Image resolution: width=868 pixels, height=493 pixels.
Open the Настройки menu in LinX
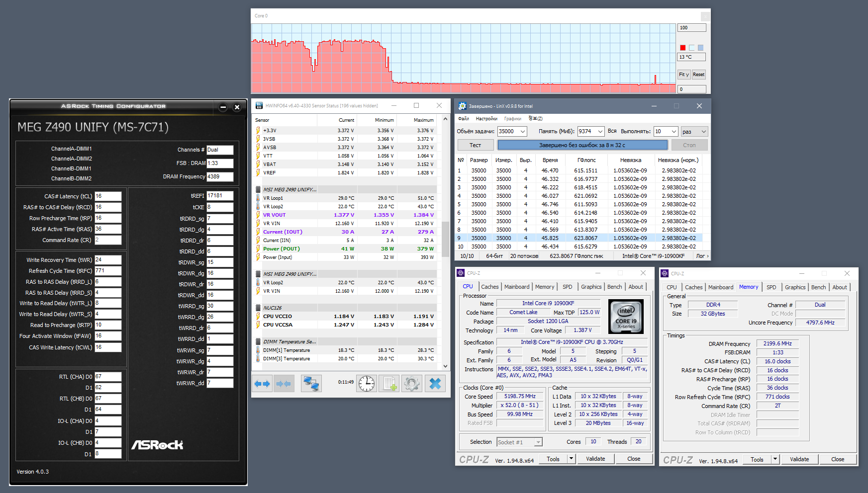click(486, 119)
